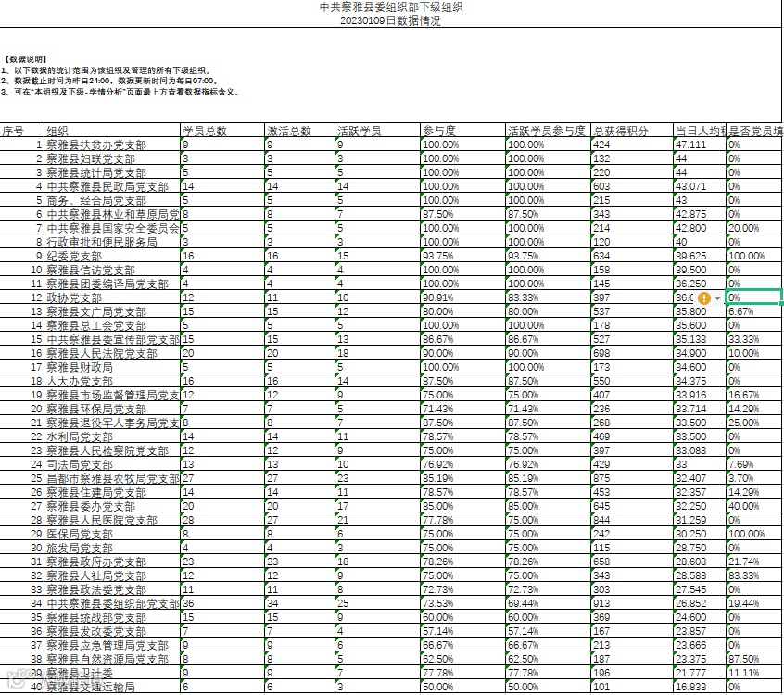Click the cell 察雅县总工会党支部
This screenshot has height=695, width=784.
coord(112,325)
